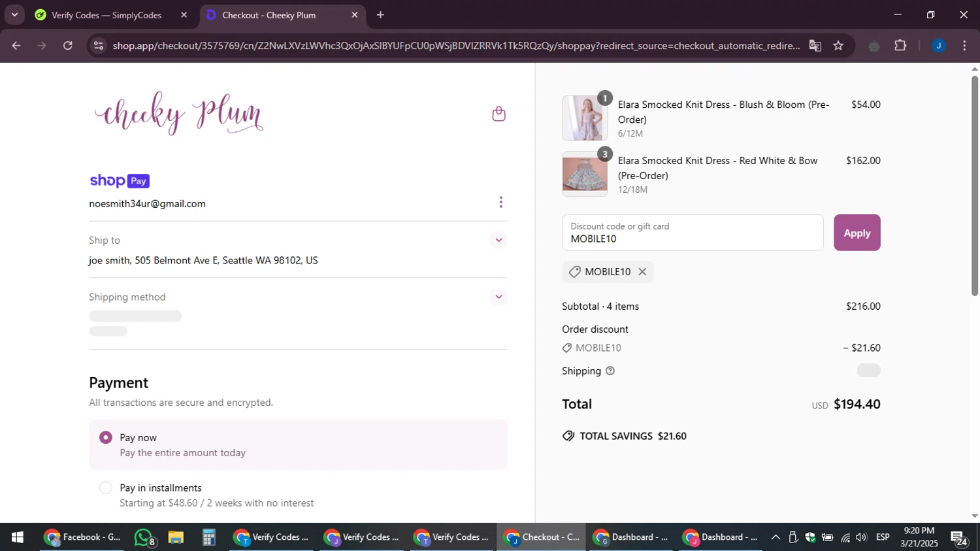Viewport: 980px width, 551px height.
Task: Select the Pay now radio option
Action: pyautogui.click(x=106, y=437)
